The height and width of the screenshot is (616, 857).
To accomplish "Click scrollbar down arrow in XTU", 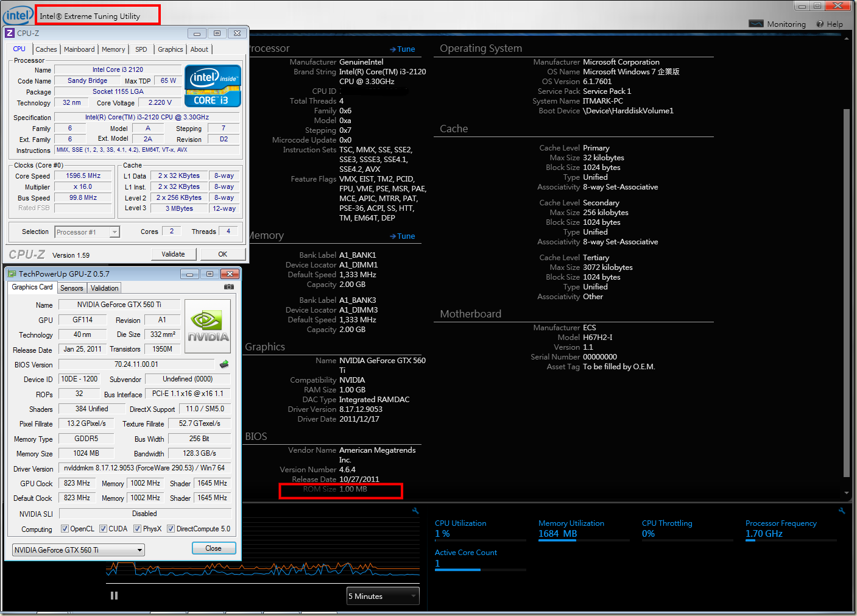I will pos(847,493).
